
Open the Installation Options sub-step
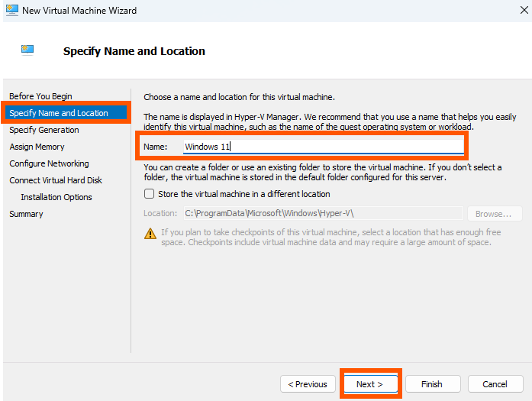click(56, 197)
